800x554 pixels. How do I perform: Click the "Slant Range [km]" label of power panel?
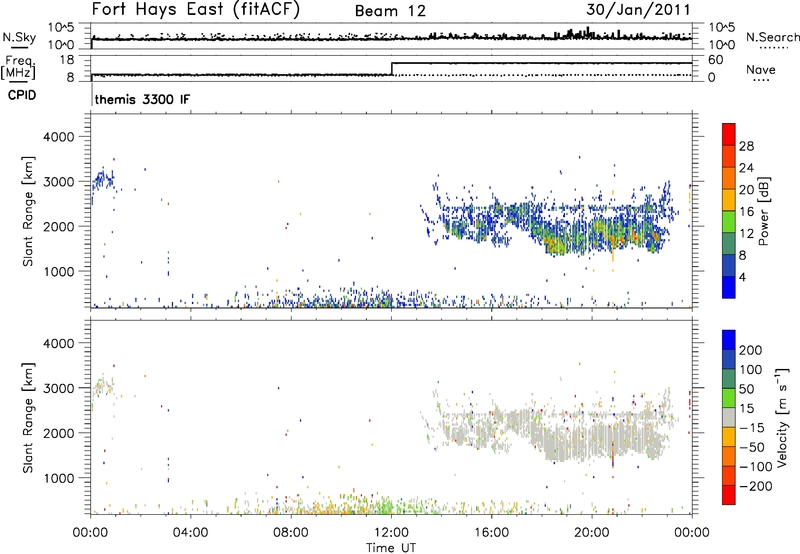click(x=28, y=212)
